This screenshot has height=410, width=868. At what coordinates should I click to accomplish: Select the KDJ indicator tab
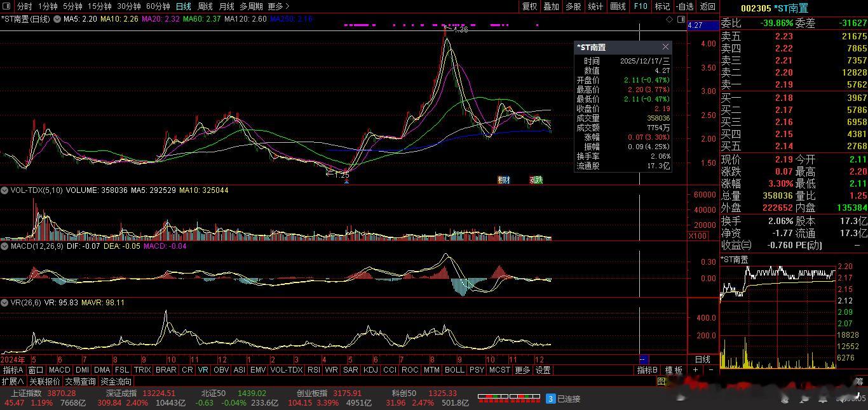[x=370, y=370]
